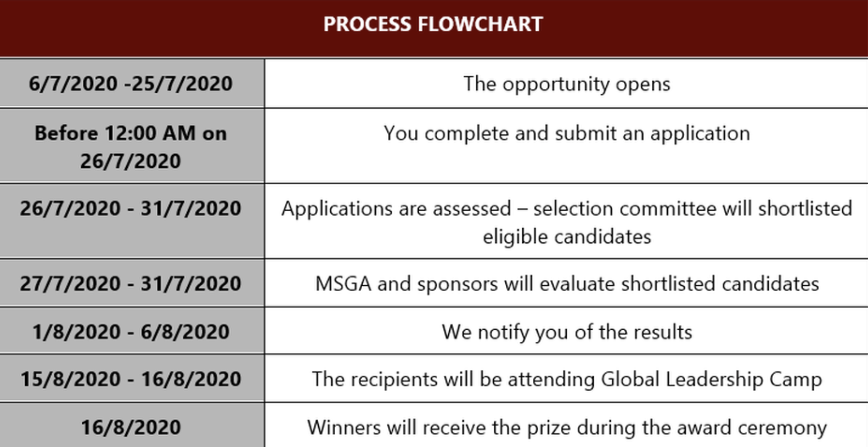868x447 pixels.
Task: Click the 'eligible candidates' text
Action: tap(567, 237)
